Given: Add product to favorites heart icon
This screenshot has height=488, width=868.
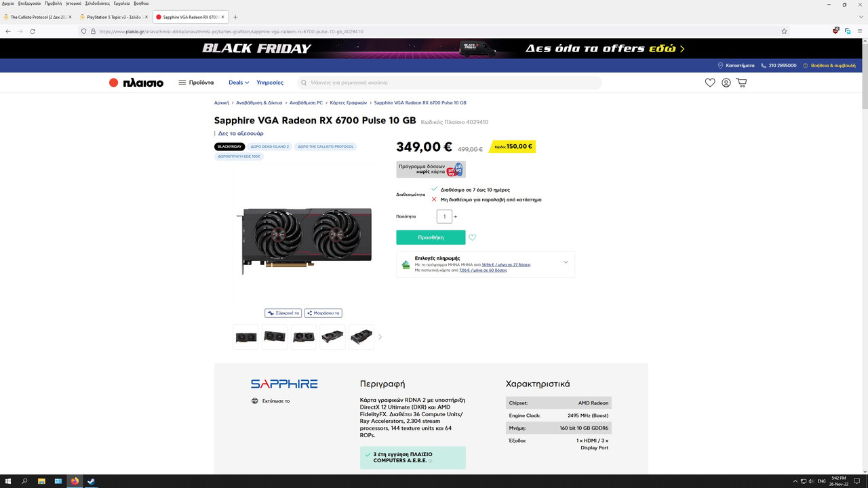Looking at the screenshot, I should tap(473, 237).
